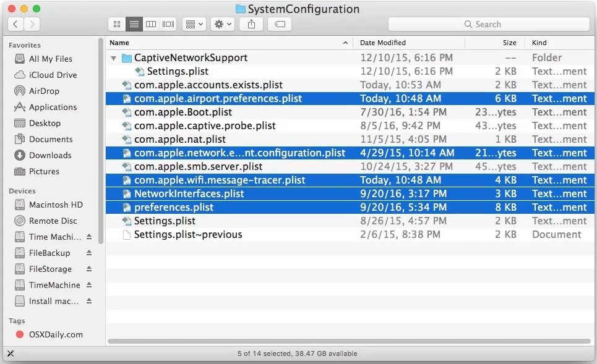597x364 pixels.
Task: Click the preferences.plist file icon
Action: pos(127,207)
